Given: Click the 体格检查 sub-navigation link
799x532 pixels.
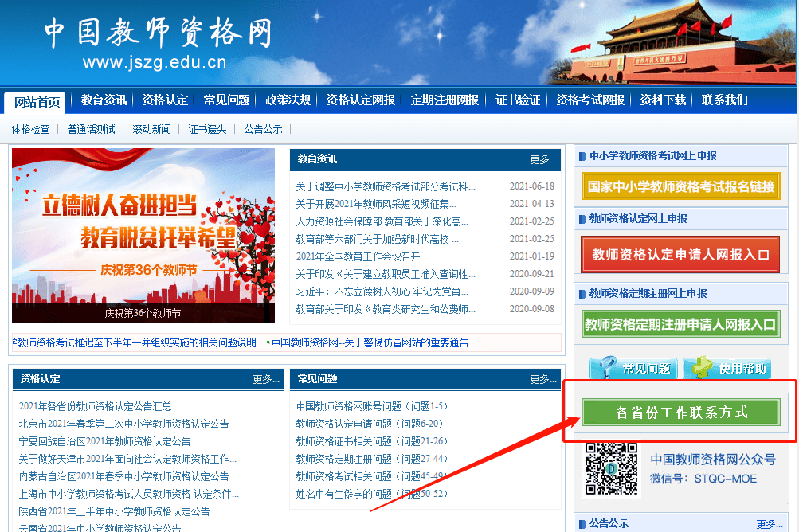Looking at the screenshot, I should tap(30, 130).
